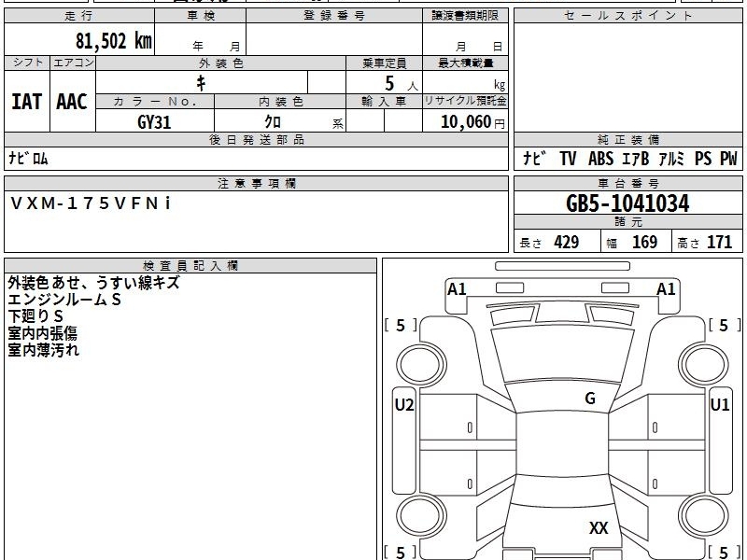Select the XX mark on the car diagram

599,527
